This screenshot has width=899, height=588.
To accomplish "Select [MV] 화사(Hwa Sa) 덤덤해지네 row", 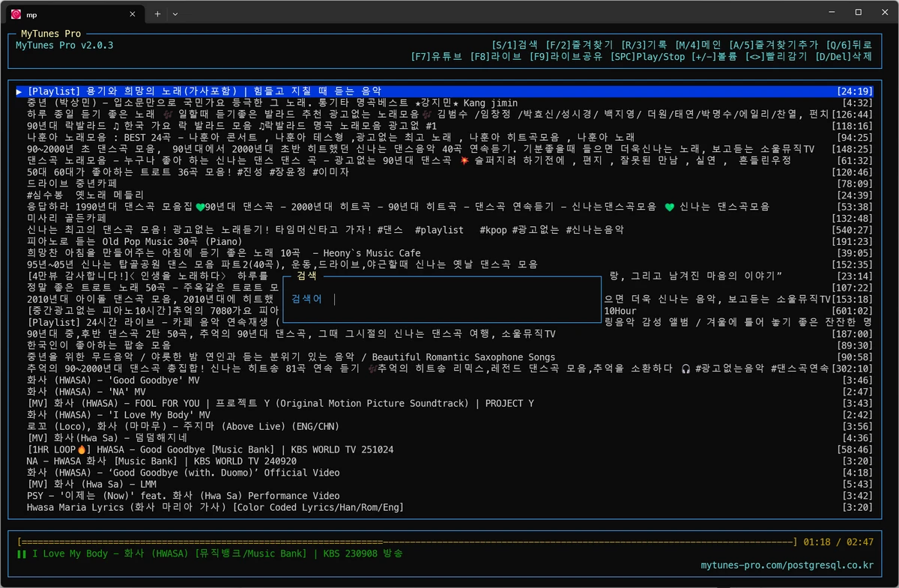I will (444, 437).
